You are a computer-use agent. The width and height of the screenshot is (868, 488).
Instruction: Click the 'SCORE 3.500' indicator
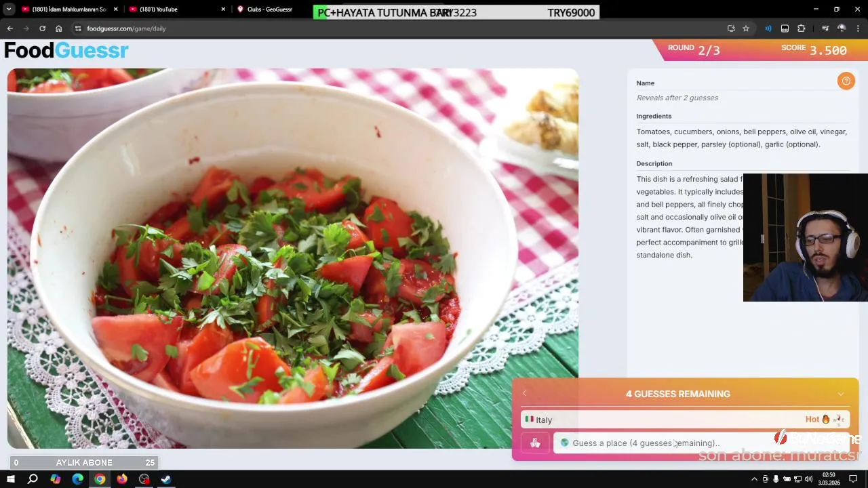coord(814,49)
